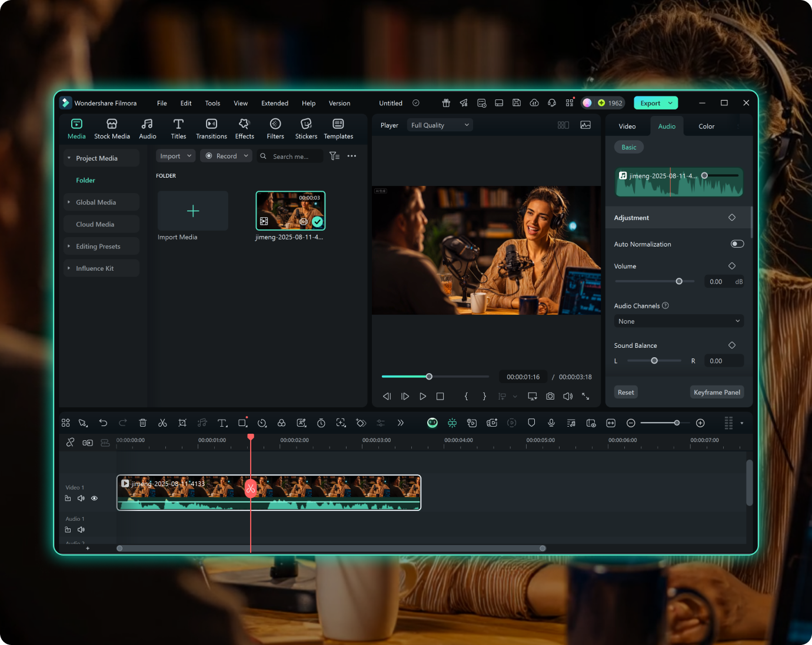The height and width of the screenshot is (645, 812).
Task: Open the text tool in the timeline toolbar
Action: pos(222,423)
